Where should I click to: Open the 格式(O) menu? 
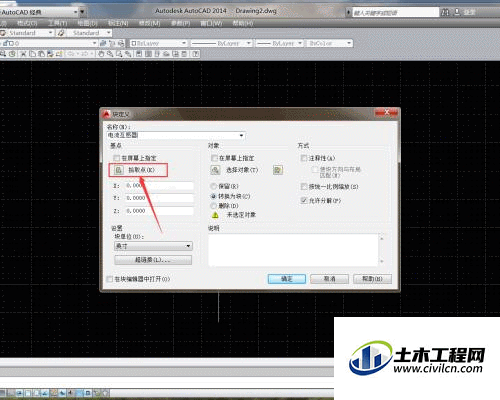27,23
